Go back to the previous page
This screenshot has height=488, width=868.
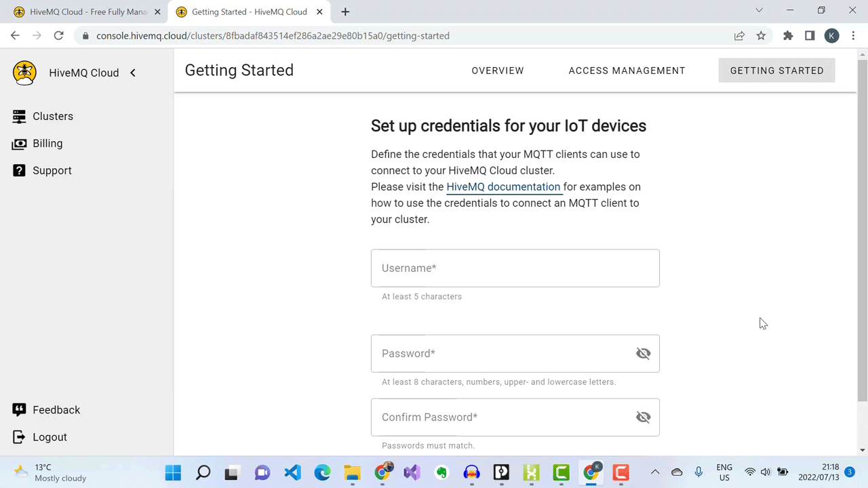click(15, 36)
